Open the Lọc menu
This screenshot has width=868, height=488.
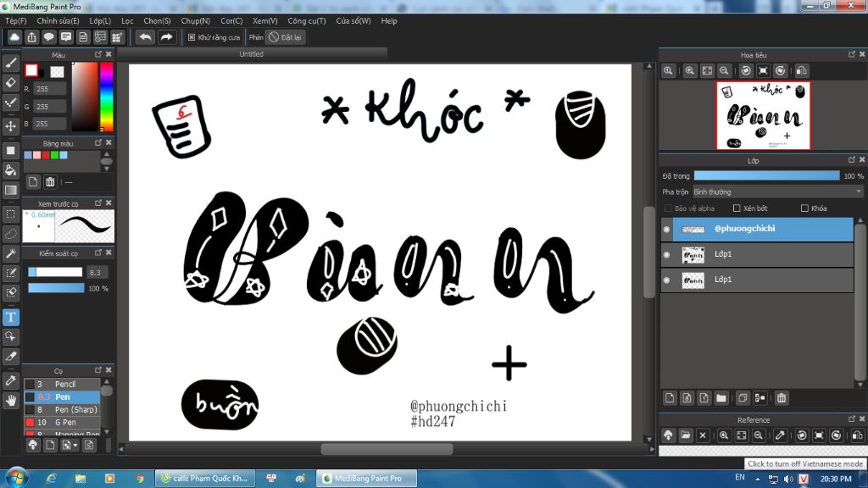tap(127, 21)
